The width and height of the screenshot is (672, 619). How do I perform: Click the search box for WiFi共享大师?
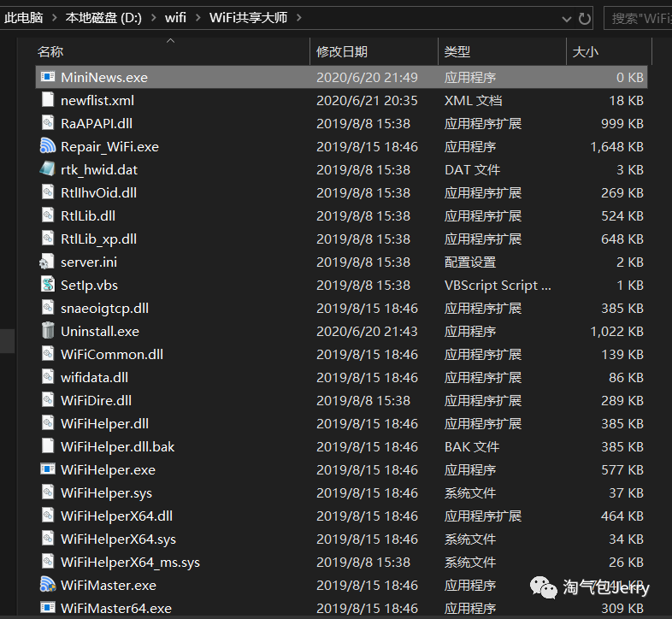pos(638,19)
